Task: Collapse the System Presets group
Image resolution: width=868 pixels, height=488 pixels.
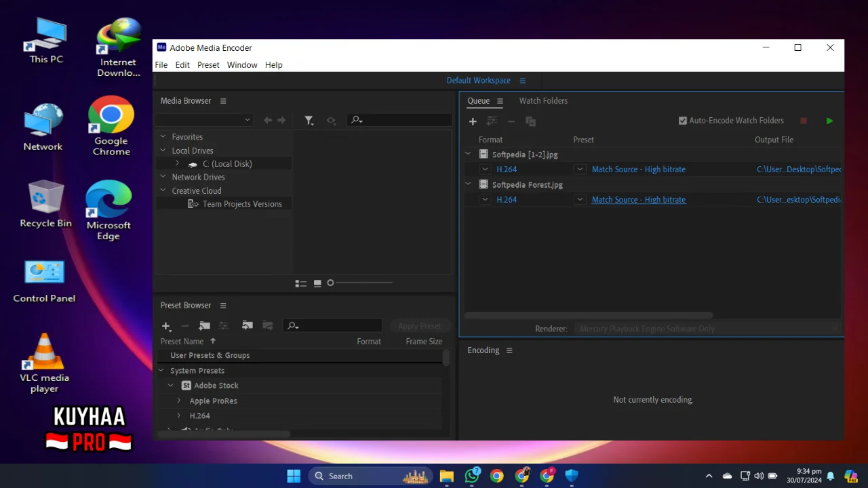Action: [161, 371]
